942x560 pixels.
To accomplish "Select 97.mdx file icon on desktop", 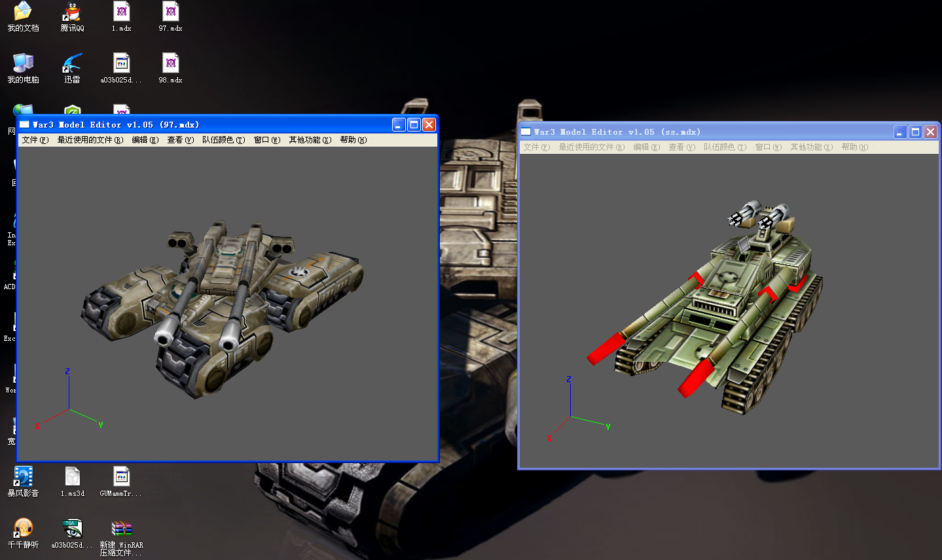I will pyautogui.click(x=170, y=16).
